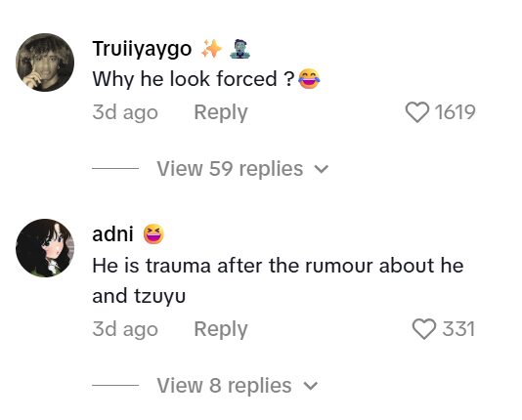Click the sparkles emoji beside Truiiyaygo

(x=212, y=49)
